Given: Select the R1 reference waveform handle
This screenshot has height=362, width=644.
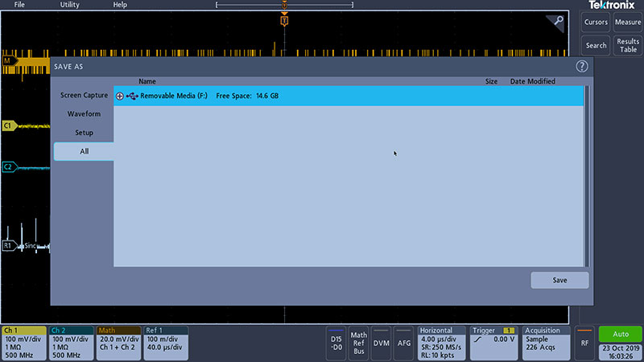Looking at the screenshot, I should pyautogui.click(x=9, y=245).
